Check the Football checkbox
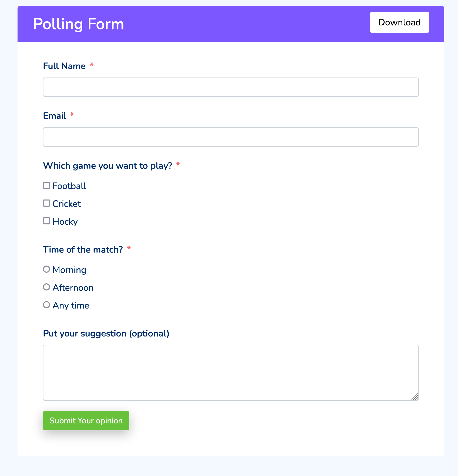 [46, 185]
